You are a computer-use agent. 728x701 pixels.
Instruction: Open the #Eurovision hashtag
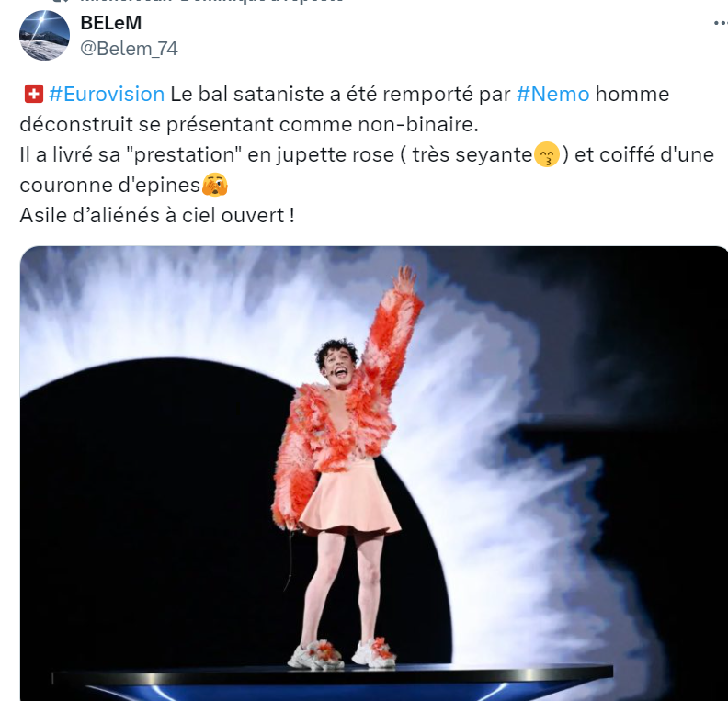107,95
